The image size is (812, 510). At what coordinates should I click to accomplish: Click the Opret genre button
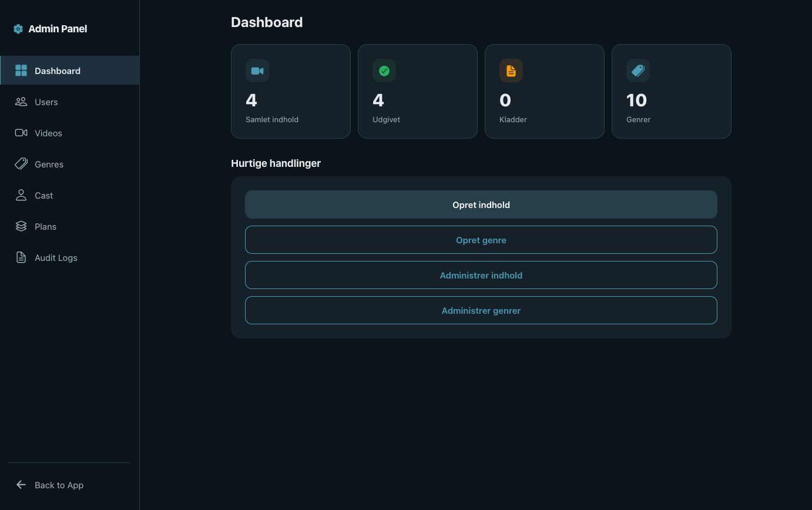point(481,240)
